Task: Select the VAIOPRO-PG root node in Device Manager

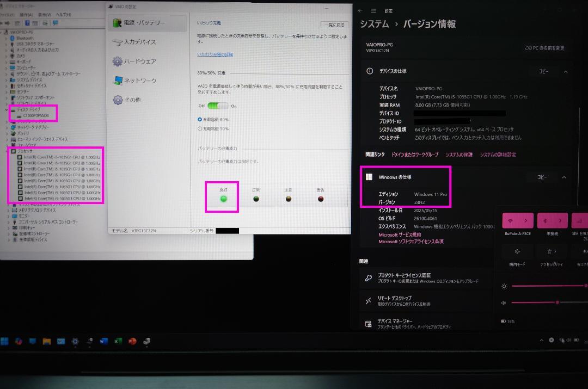Action: coord(19,32)
